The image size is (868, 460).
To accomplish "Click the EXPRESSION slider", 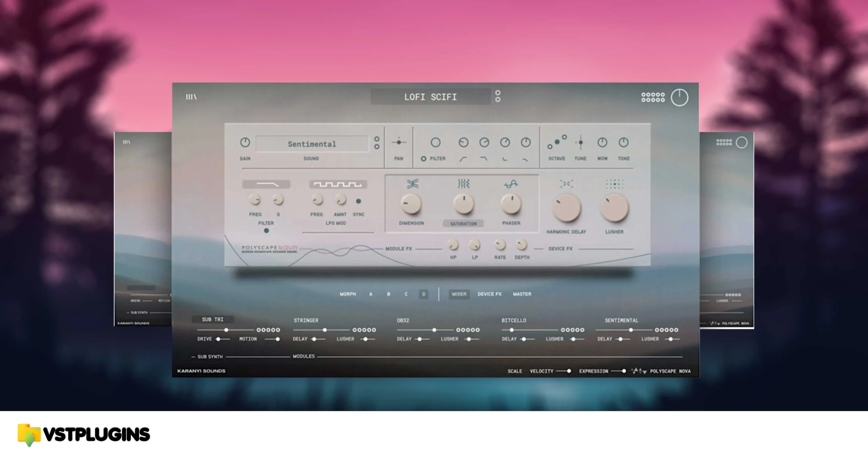I will (x=618, y=371).
